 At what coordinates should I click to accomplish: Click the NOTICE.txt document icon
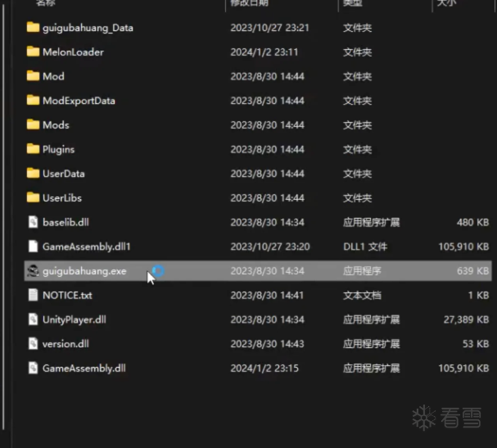point(33,295)
